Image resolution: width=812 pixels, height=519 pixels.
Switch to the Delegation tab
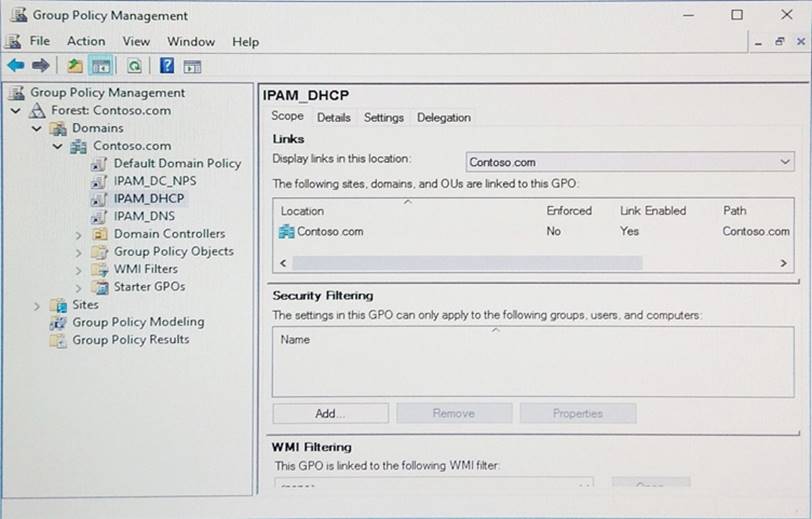click(x=443, y=117)
